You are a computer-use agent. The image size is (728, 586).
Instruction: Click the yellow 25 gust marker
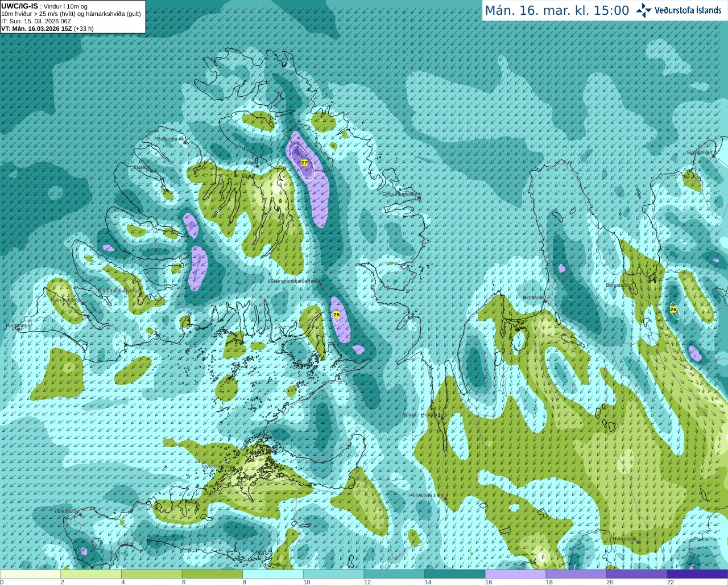[337, 315]
